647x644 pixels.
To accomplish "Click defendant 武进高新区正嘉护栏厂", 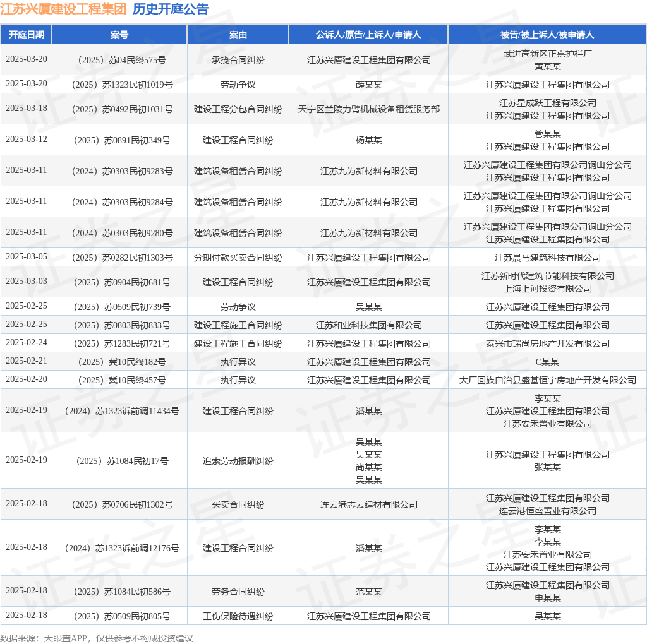I will click(x=548, y=54).
